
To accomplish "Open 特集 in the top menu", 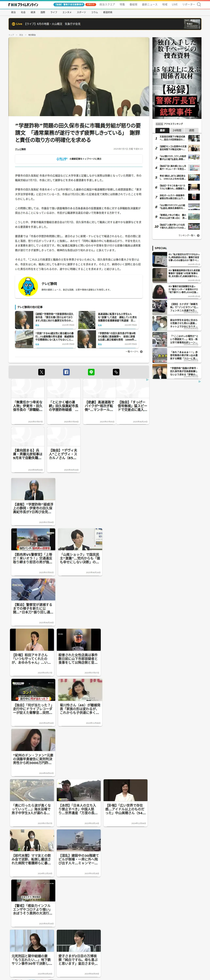I will click(122, 5).
